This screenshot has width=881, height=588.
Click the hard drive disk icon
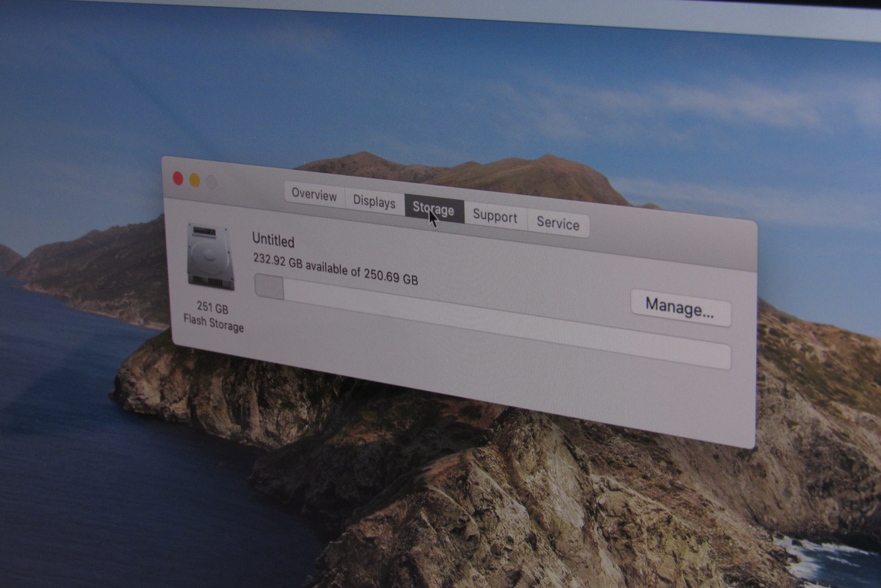point(210,256)
